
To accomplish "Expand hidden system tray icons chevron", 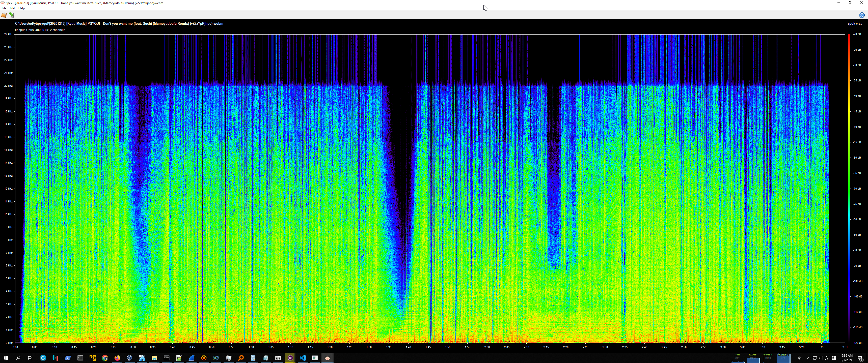I will (x=808, y=358).
